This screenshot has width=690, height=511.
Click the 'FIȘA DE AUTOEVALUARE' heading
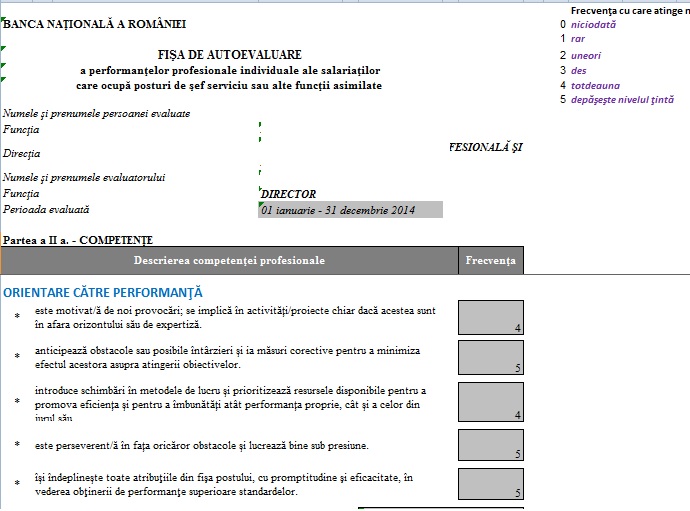coord(229,55)
